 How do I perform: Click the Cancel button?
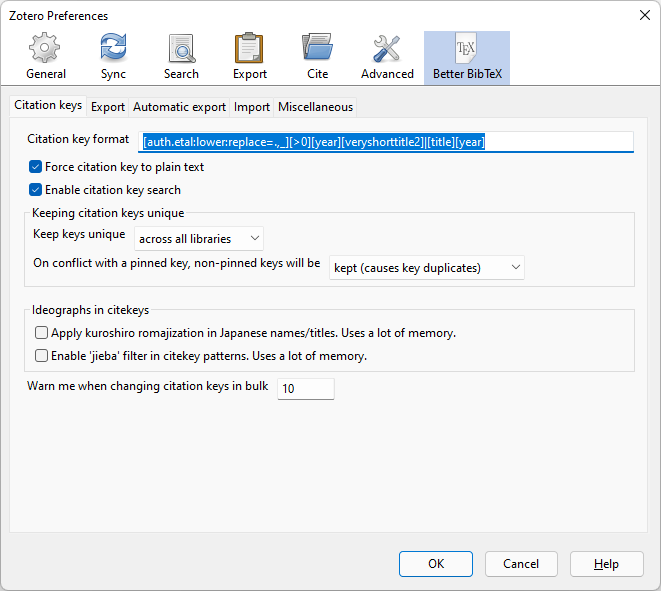[x=521, y=564]
